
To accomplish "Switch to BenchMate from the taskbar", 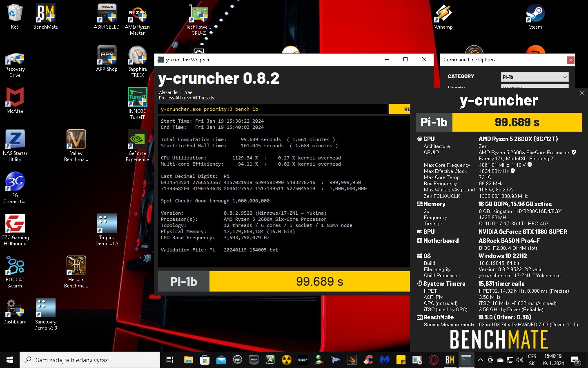I will (x=450, y=360).
